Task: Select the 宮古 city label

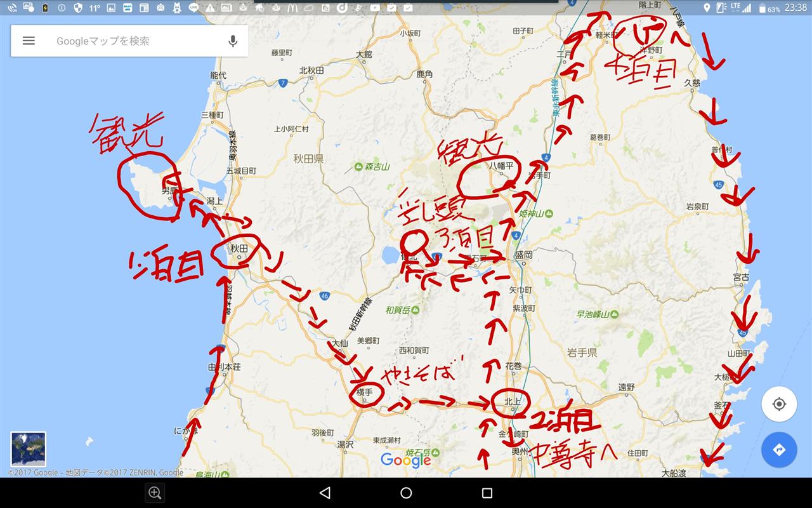Action: pos(741,277)
